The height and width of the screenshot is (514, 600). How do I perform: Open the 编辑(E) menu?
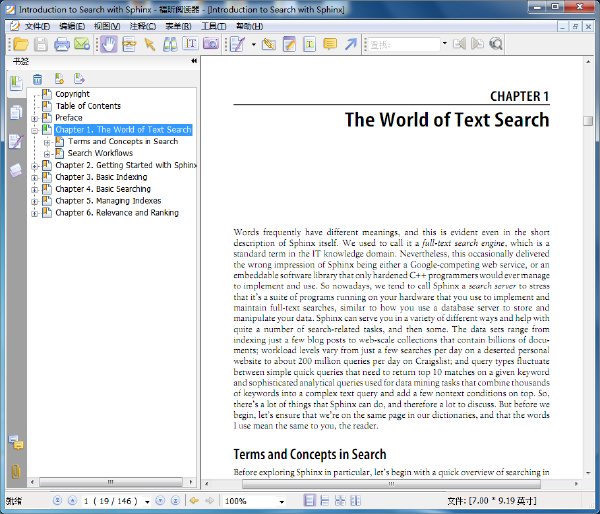pos(72,26)
